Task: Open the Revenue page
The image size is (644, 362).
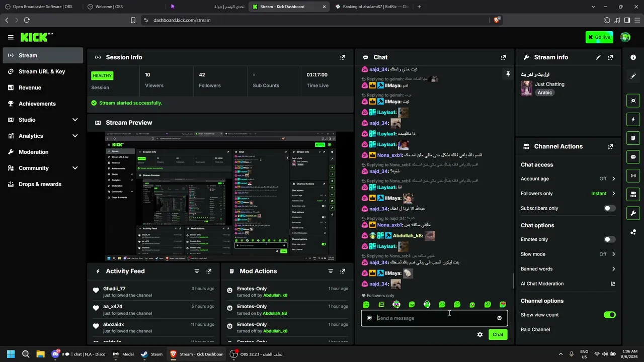Action: (x=43, y=87)
